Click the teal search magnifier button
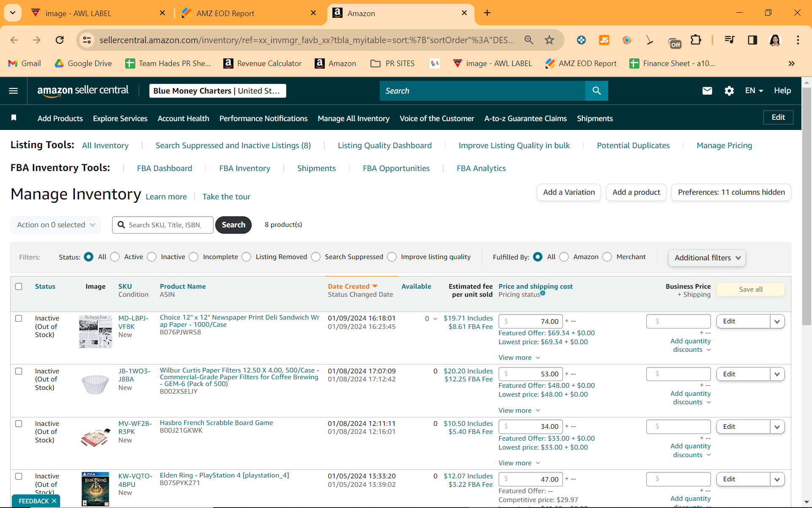812x508 pixels. pos(597,91)
